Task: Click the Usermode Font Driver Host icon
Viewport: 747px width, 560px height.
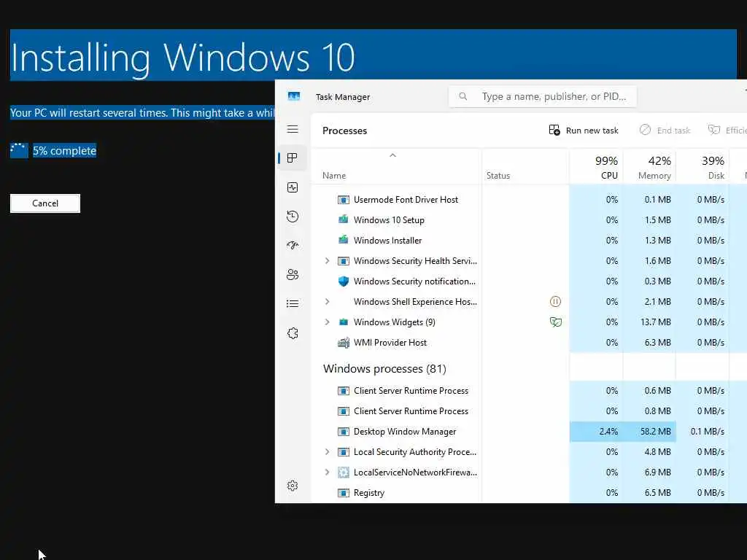Action: click(x=343, y=200)
